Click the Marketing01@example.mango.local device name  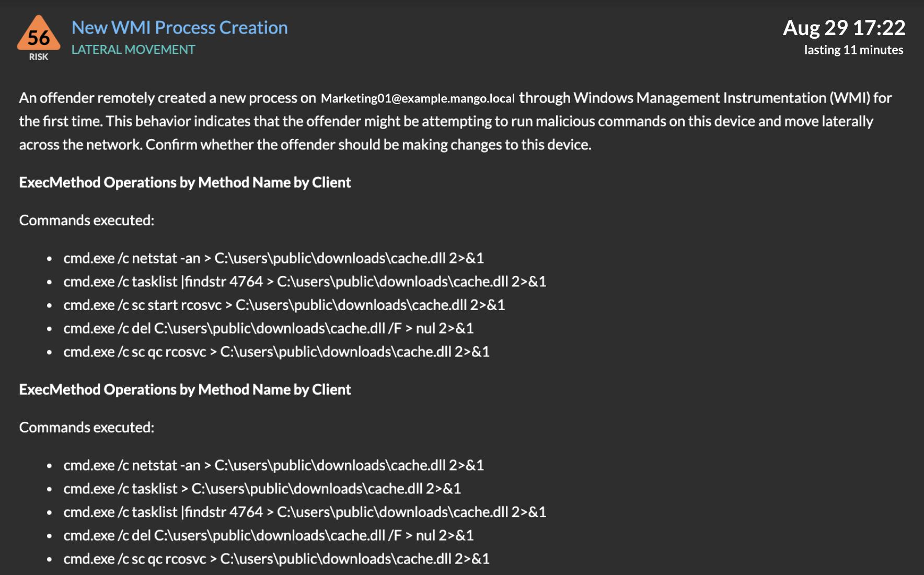[418, 98]
